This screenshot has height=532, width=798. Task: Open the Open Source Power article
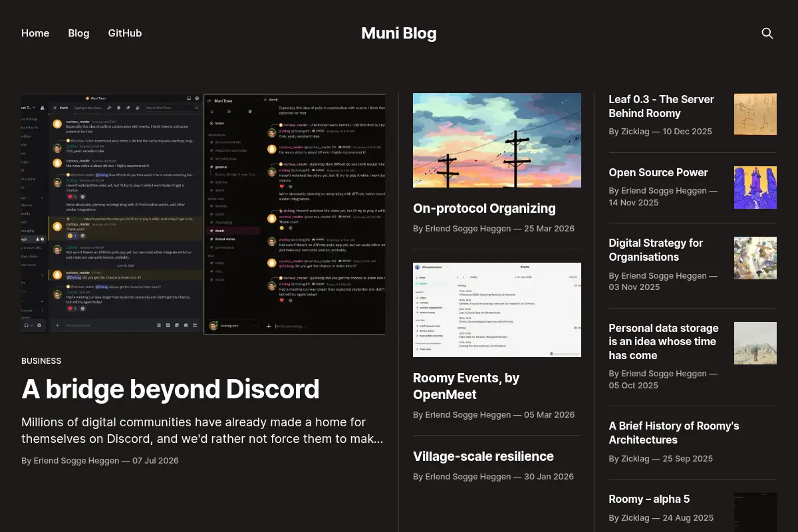658,172
